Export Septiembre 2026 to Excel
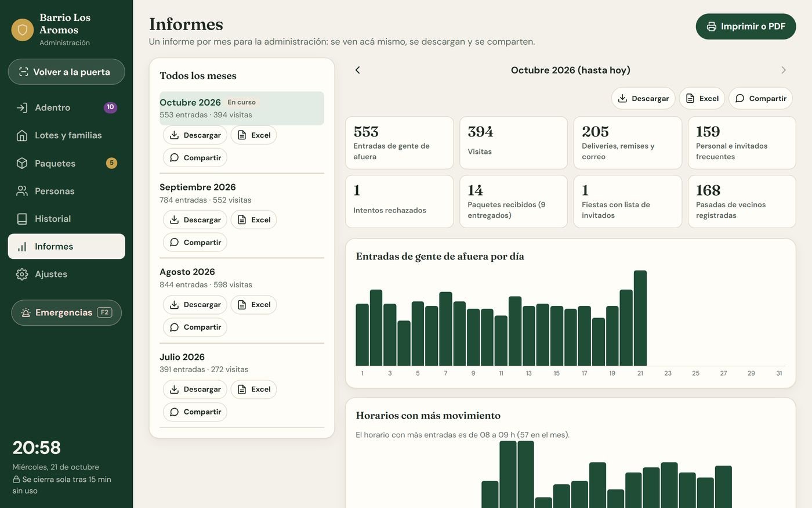 coord(253,220)
